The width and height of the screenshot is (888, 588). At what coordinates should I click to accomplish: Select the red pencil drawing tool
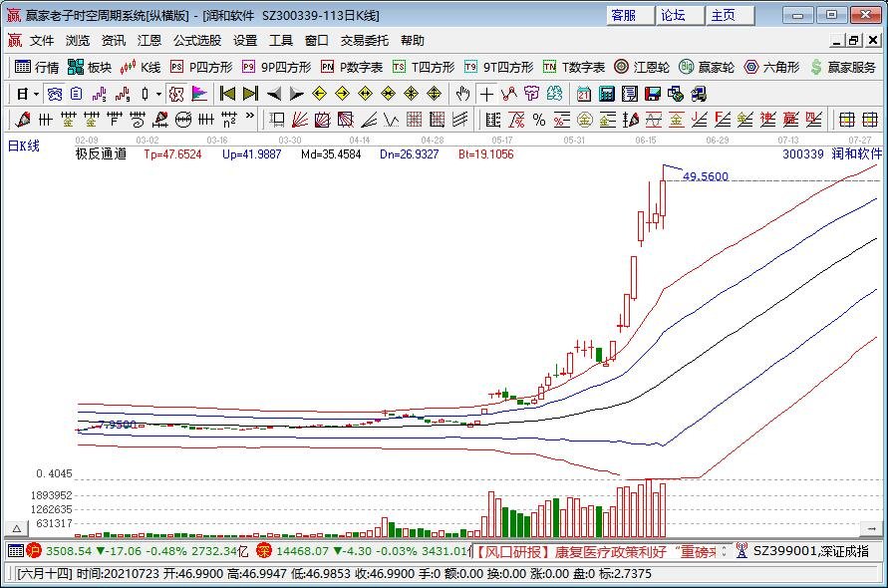pos(23,120)
